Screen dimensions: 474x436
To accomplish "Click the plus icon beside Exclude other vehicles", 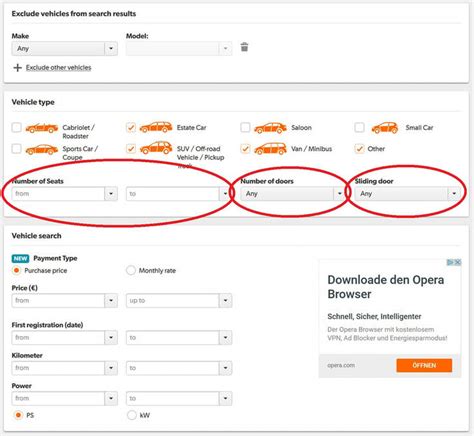I will tap(17, 68).
